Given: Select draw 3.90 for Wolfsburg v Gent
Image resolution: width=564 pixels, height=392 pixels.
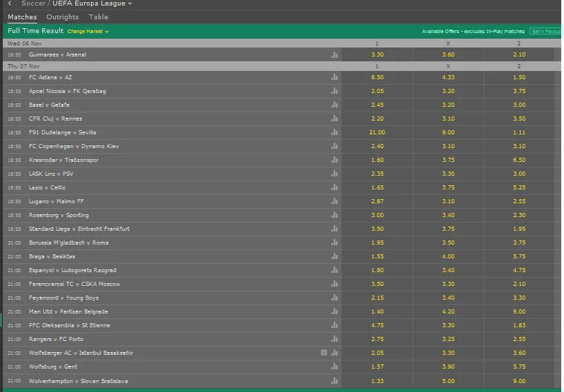Looking at the screenshot, I should (448, 367).
